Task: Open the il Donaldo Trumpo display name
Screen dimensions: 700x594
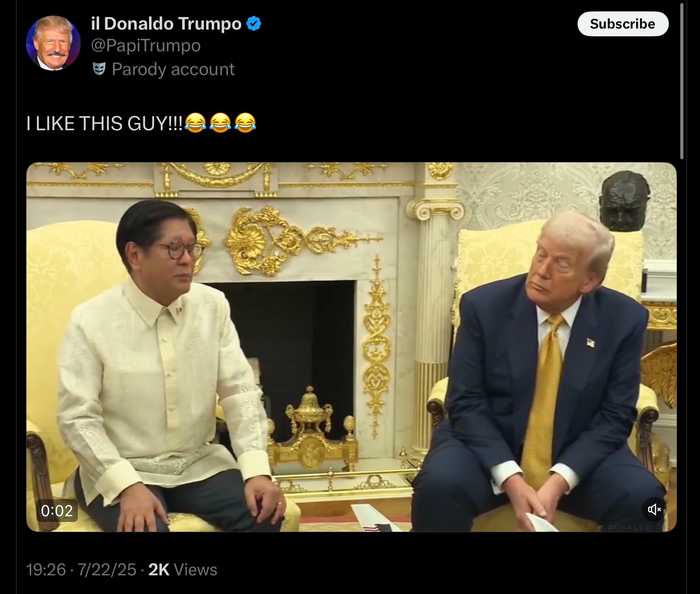Action: (x=166, y=24)
